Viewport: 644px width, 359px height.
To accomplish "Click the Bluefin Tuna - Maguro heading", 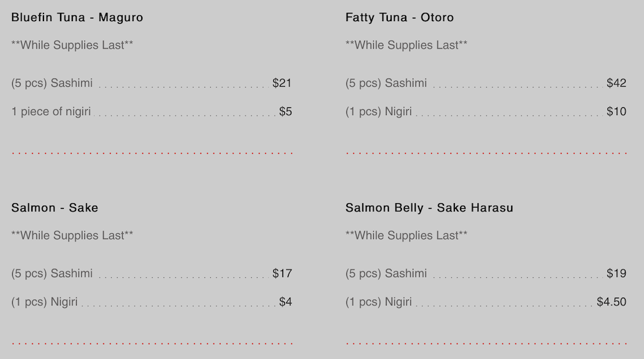I will coord(77,18).
